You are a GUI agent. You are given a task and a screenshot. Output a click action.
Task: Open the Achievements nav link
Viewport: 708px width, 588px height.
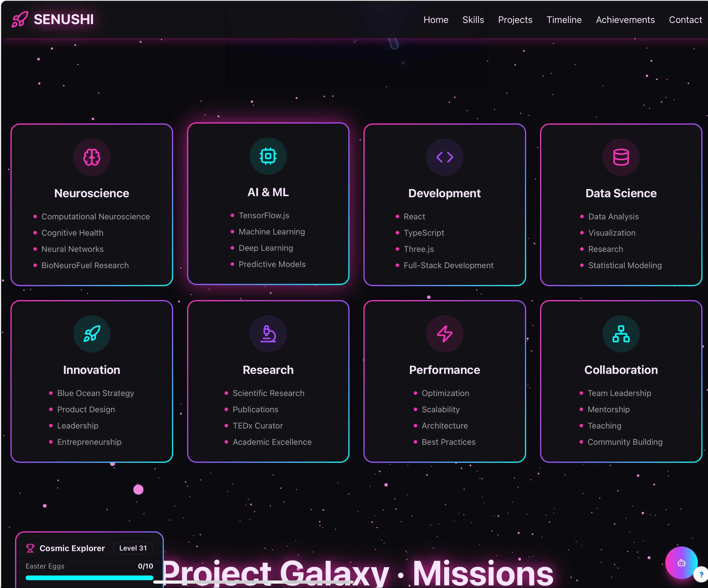point(625,20)
